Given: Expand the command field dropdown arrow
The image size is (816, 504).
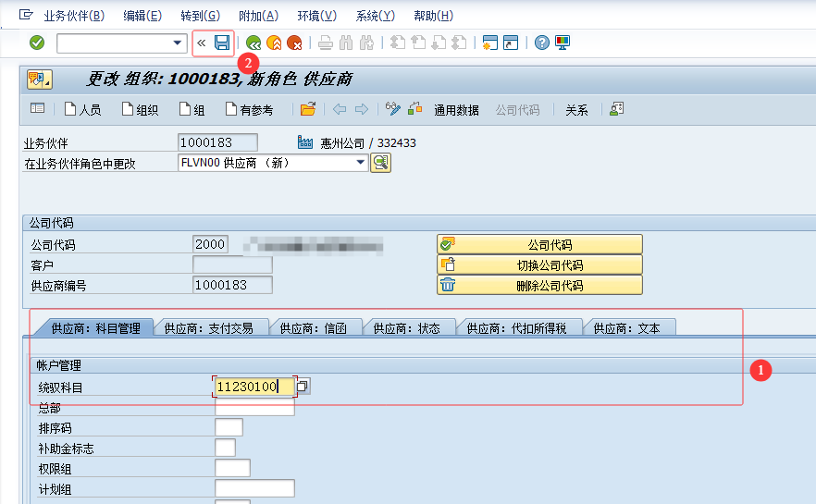Looking at the screenshot, I should pyautogui.click(x=179, y=43).
